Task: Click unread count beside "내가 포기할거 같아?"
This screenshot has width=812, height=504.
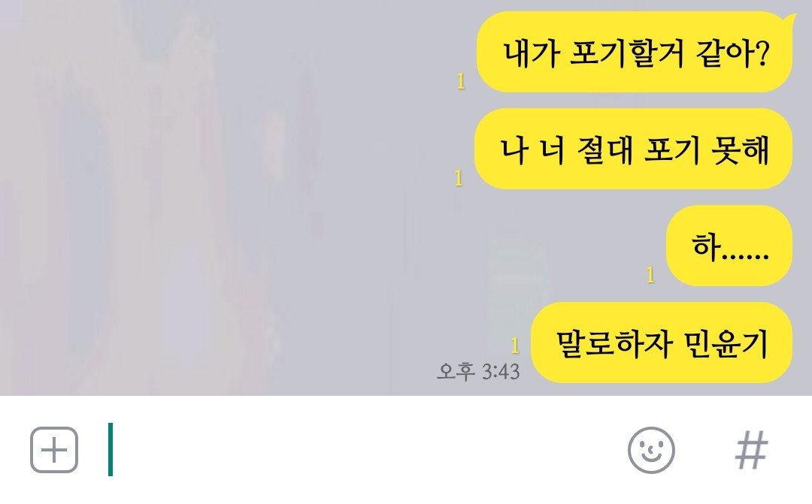Action: tap(461, 81)
